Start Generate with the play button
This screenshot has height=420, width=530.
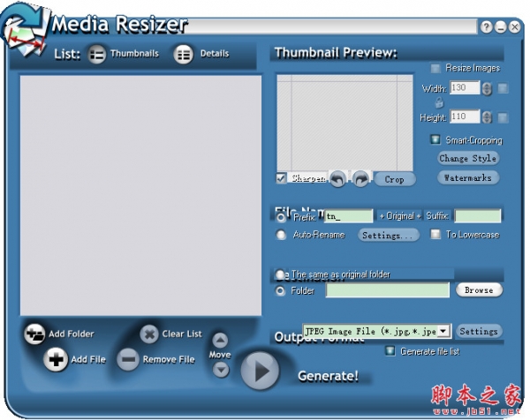pos(260,371)
